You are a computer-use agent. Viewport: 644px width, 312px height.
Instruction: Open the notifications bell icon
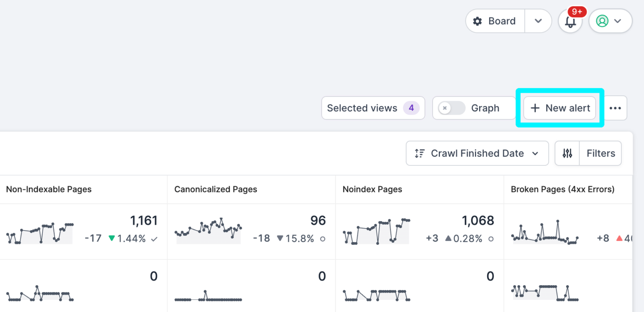tap(570, 21)
